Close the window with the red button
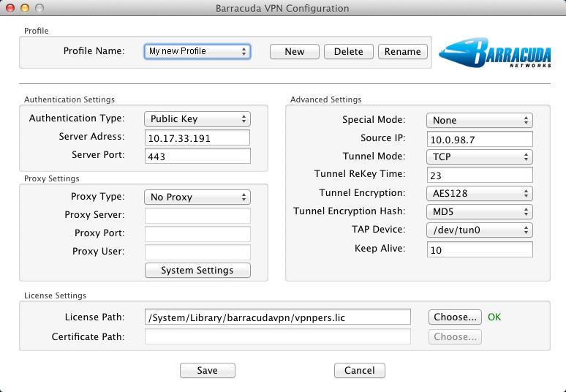This screenshot has width=566, height=392. click(x=10, y=8)
